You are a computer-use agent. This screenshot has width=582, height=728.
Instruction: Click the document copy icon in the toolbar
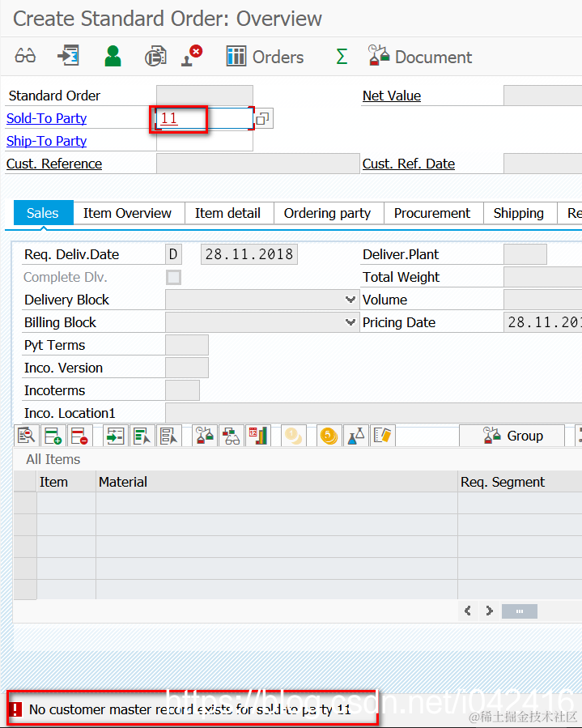(x=155, y=56)
